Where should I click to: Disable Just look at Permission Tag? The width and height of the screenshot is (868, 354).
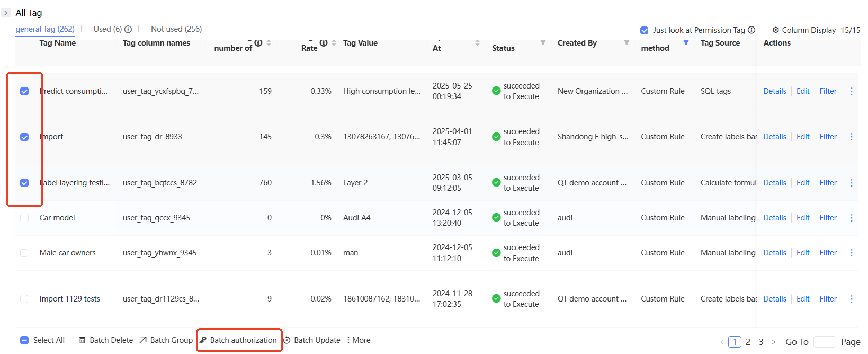[x=645, y=30]
